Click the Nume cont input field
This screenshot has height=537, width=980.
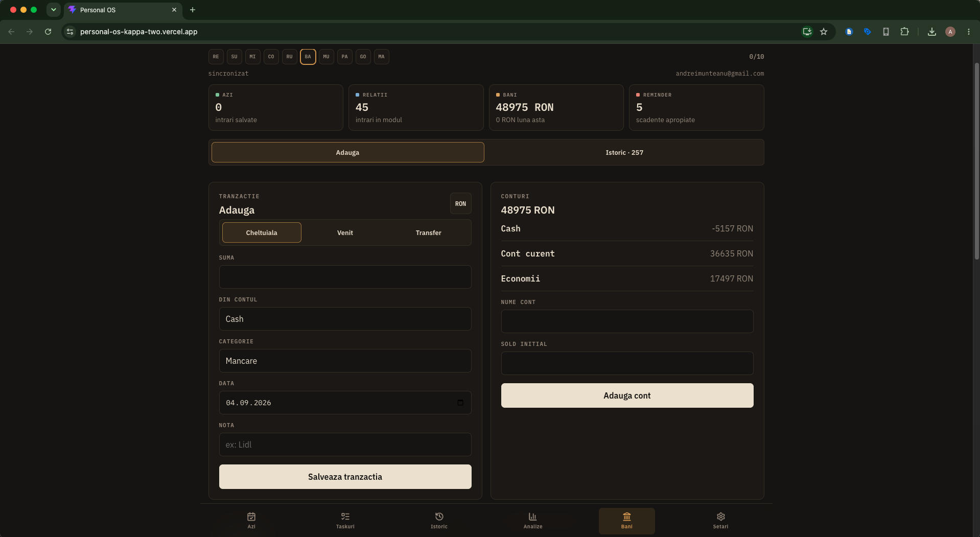coord(627,321)
